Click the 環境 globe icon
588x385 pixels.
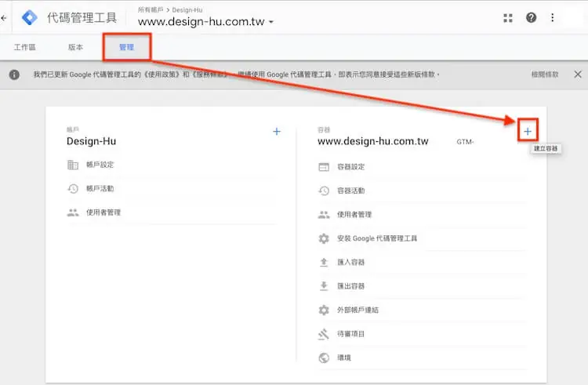tap(324, 358)
